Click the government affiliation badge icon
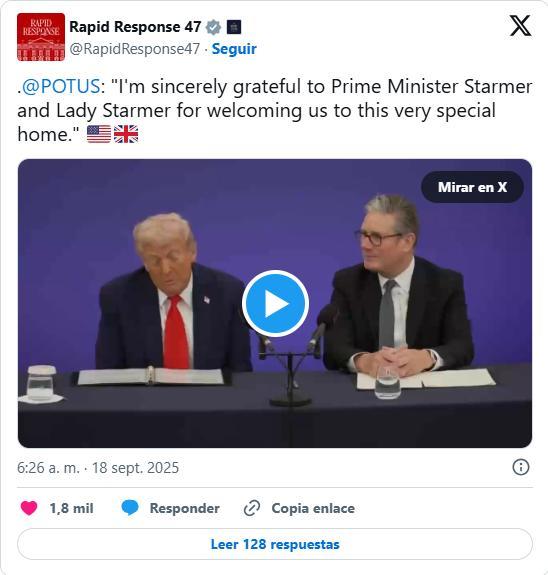The width and height of the screenshot is (548, 575). coord(234,27)
